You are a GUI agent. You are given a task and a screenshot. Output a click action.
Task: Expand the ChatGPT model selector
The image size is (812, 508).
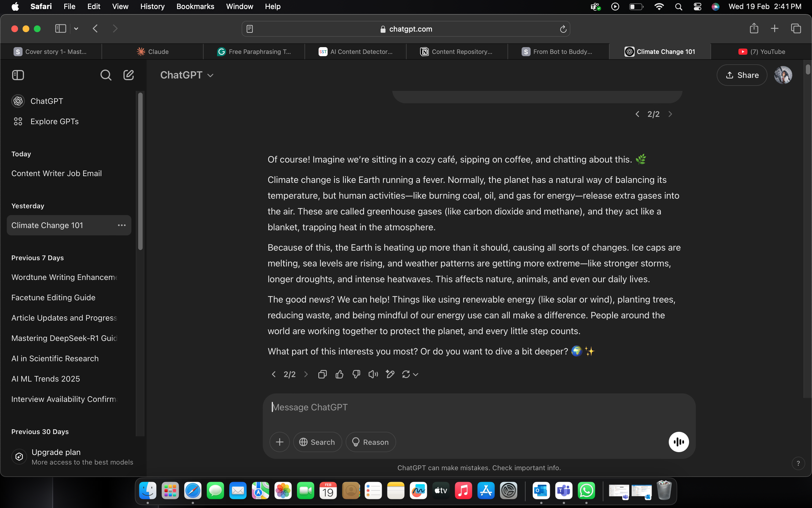point(187,75)
